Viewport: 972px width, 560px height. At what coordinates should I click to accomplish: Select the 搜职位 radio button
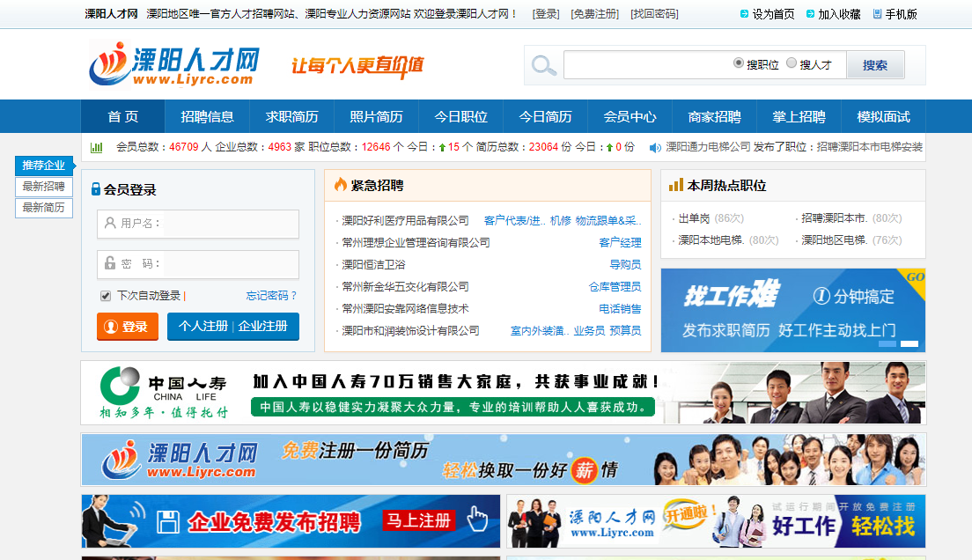pos(739,63)
